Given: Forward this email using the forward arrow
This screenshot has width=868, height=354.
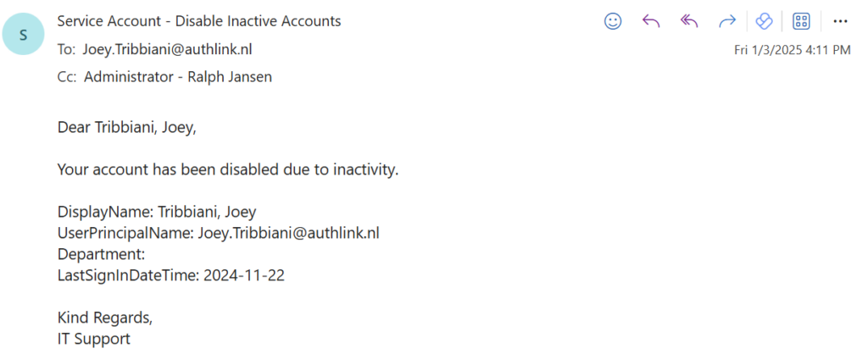Looking at the screenshot, I should (727, 21).
